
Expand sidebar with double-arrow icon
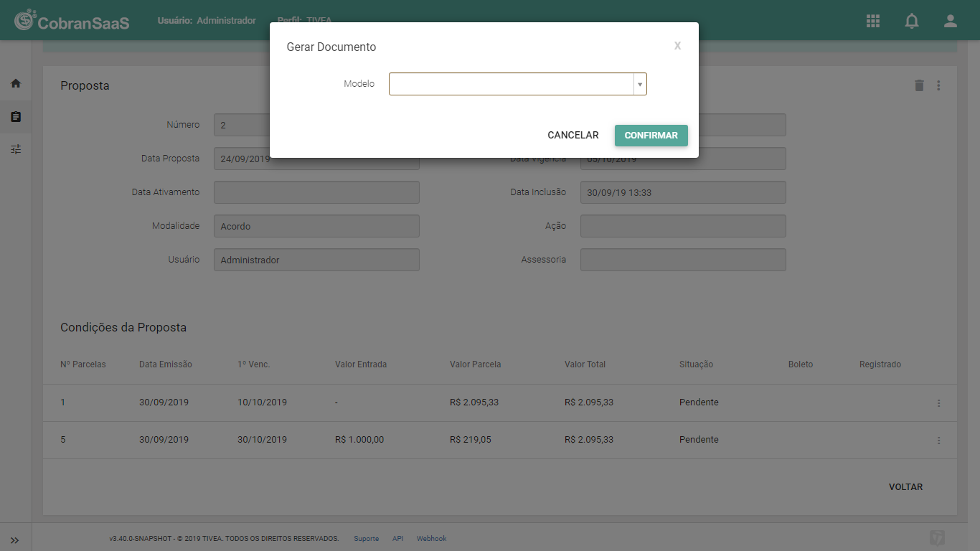point(15,540)
